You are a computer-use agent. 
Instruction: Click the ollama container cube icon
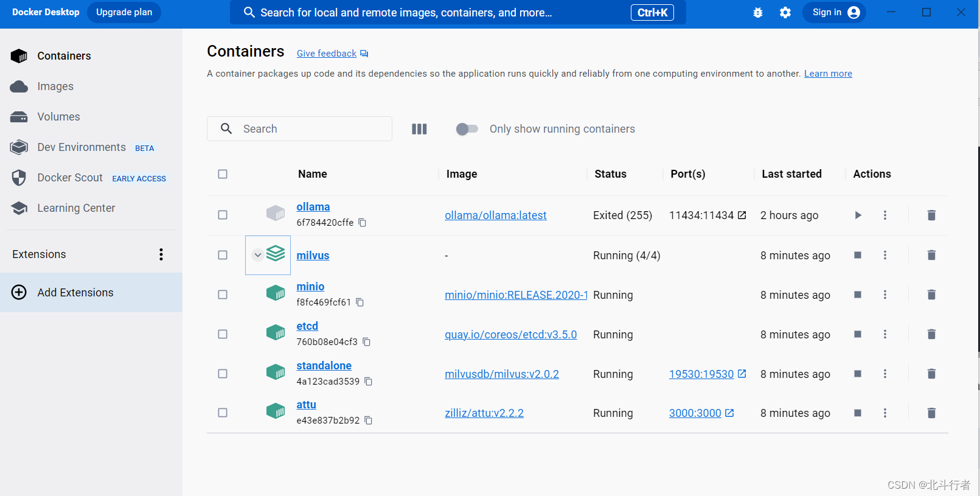point(276,213)
